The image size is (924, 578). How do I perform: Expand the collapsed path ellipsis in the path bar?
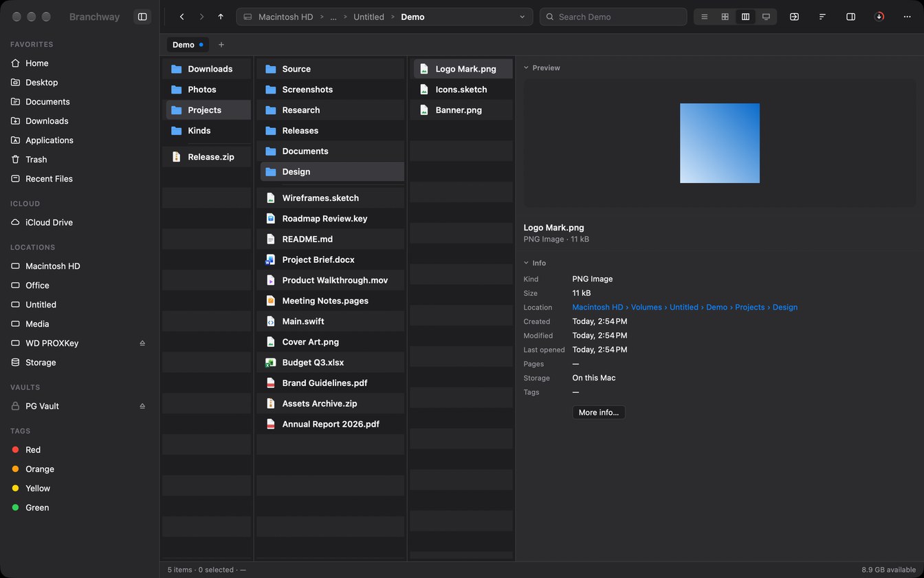pos(333,17)
